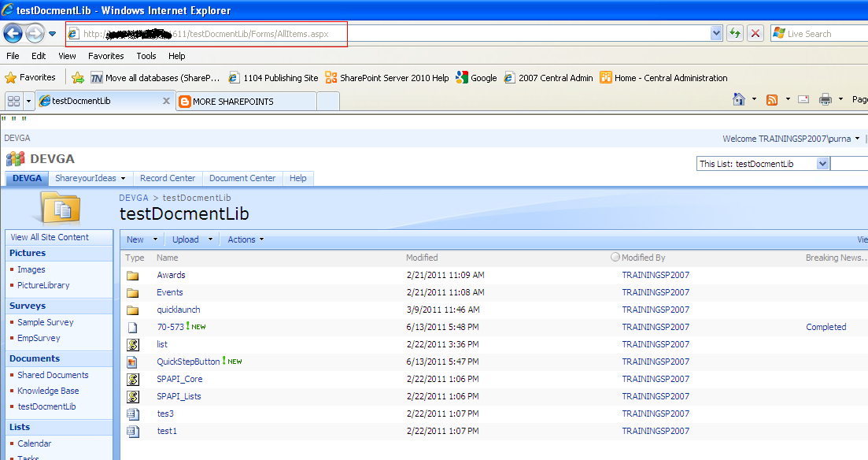Screen dimensions: 868x460
Task: Click the tes3 document icon
Action: coord(133,414)
